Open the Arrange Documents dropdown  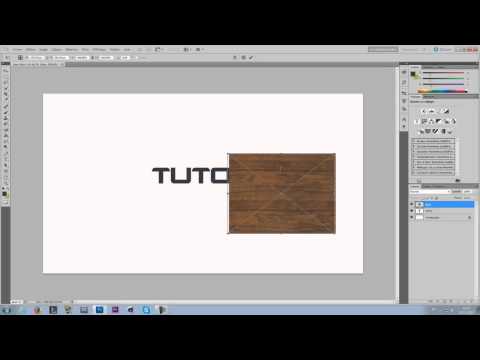click(x=187, y=49)
